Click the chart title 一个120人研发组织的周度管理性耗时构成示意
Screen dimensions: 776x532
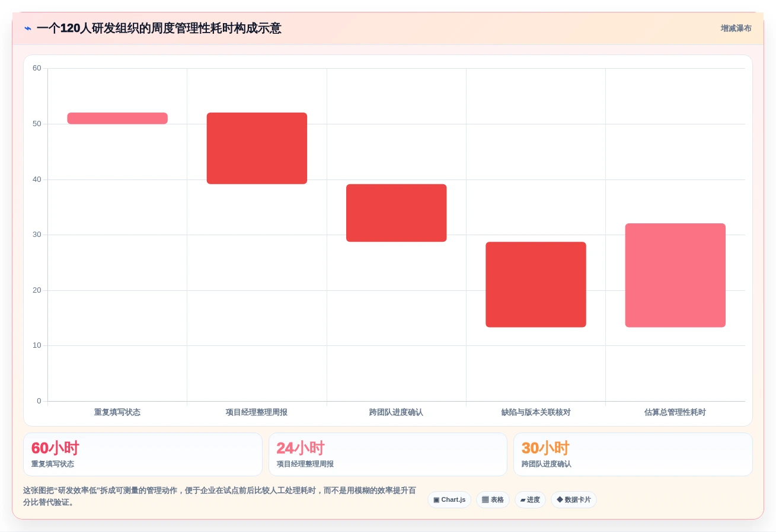[x=159, y=28]
